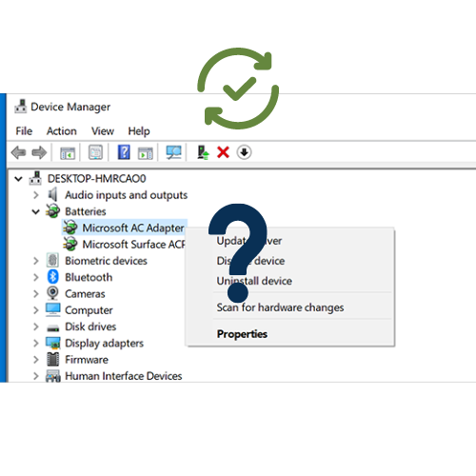Select the Batteries label
The height and width of the screenshot is (476, 476).
(86, 211)
